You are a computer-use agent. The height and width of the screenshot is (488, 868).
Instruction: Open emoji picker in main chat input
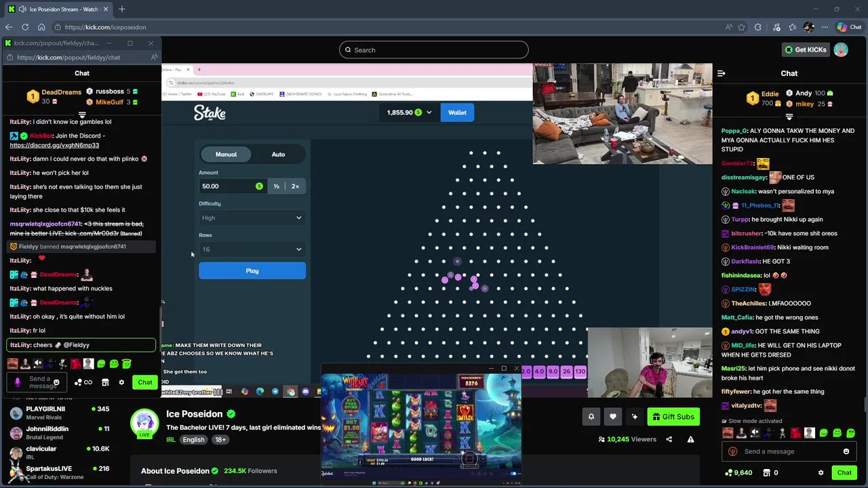pyautogui.click(x=846, y=451)
